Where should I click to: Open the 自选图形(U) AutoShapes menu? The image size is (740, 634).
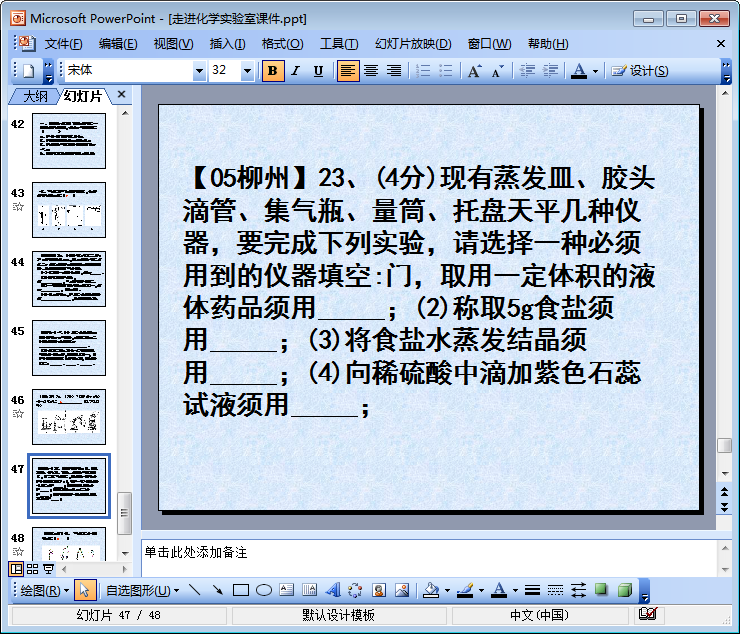point(143,590)
